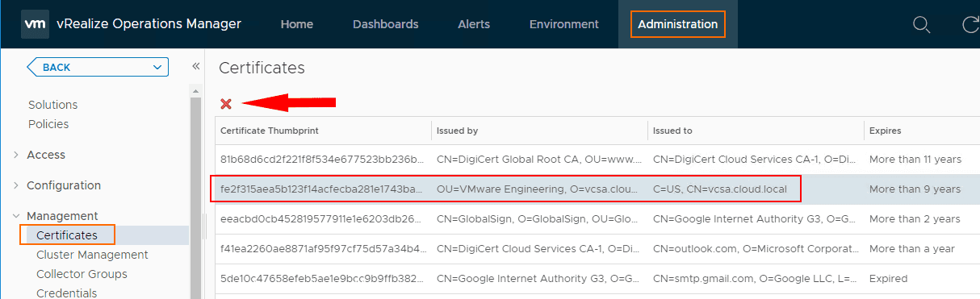Click the refresh icon in header
The height and width of the screenshot is (299, 980).
[x=971, y=24]
